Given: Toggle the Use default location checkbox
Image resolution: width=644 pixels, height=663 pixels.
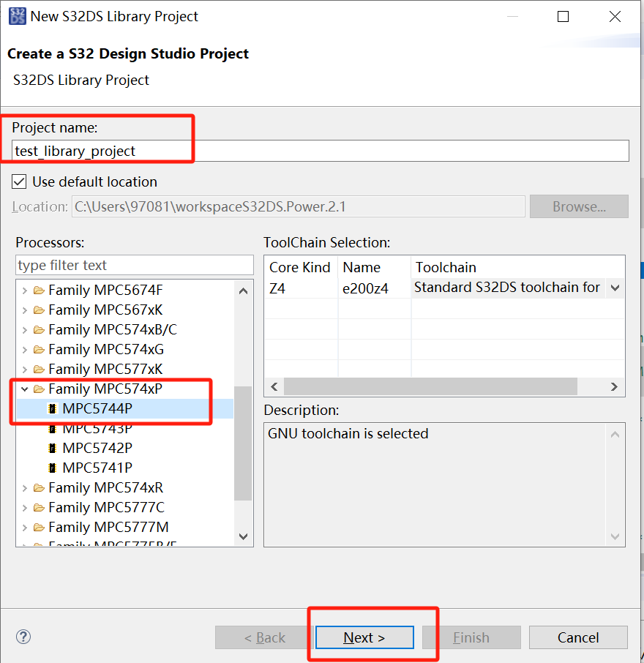Looking at the screenshot, I should point(19,181).
